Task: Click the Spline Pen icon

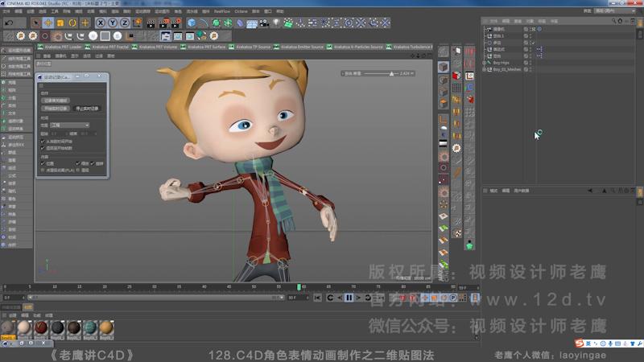Action: click(x=204, y=23)
